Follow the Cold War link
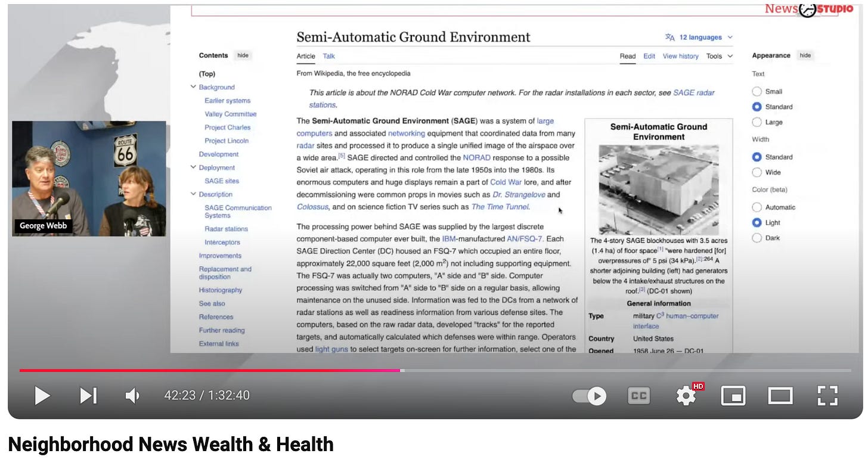Image resolution: width=868 pixels, height=466 pixels. click(506, 182)
